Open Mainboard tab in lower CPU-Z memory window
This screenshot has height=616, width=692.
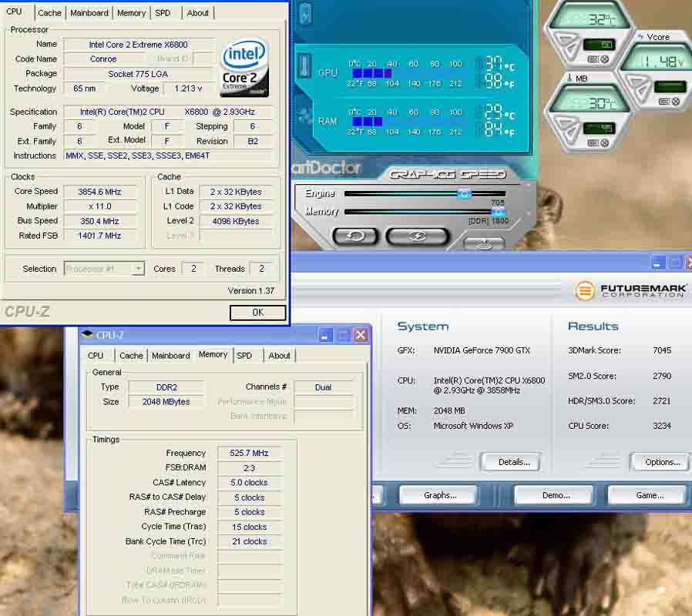point(171,356)
